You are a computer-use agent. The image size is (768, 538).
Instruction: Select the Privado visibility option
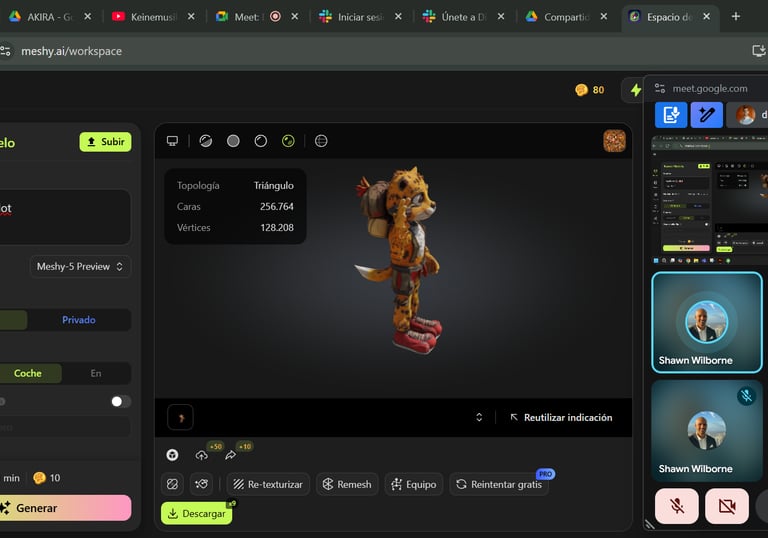(x=79, y=320)
